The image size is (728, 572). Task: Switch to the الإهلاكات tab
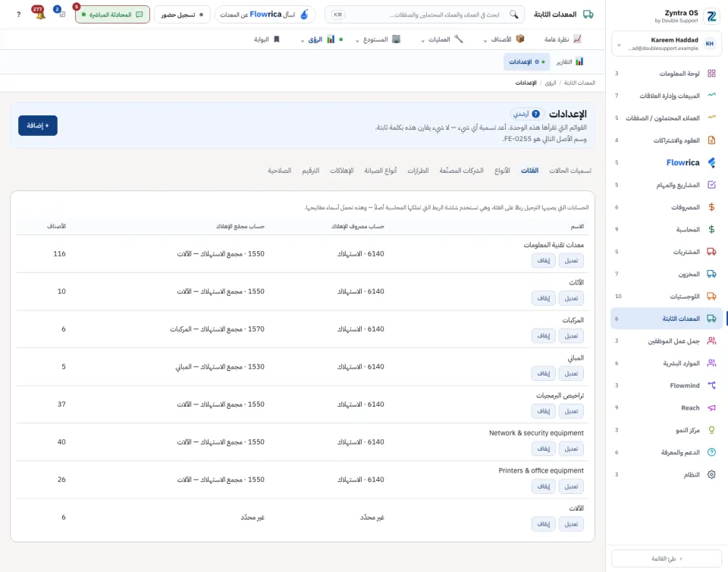342,171
